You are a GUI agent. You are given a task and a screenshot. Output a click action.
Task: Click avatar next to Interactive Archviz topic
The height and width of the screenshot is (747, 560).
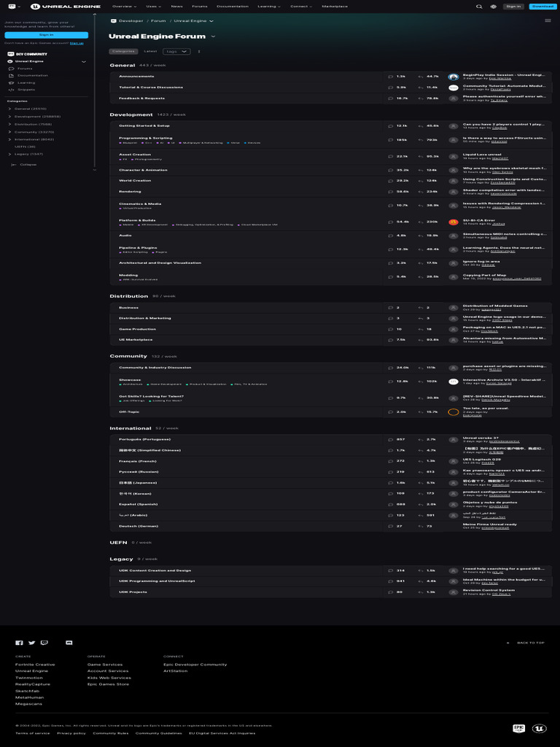click(x=454, y=382)
